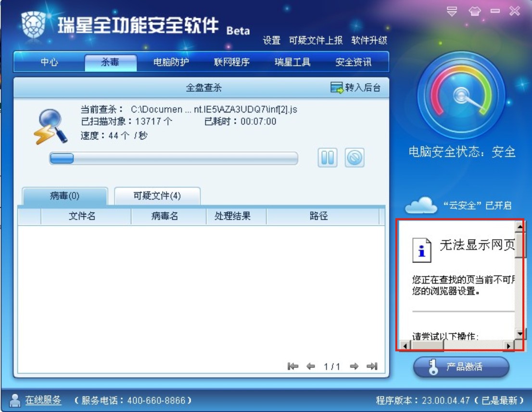Screen dimensions: 532x412
Task: Click the security status gauge dial
Action: pyautogui.click(x=461, y=95)
